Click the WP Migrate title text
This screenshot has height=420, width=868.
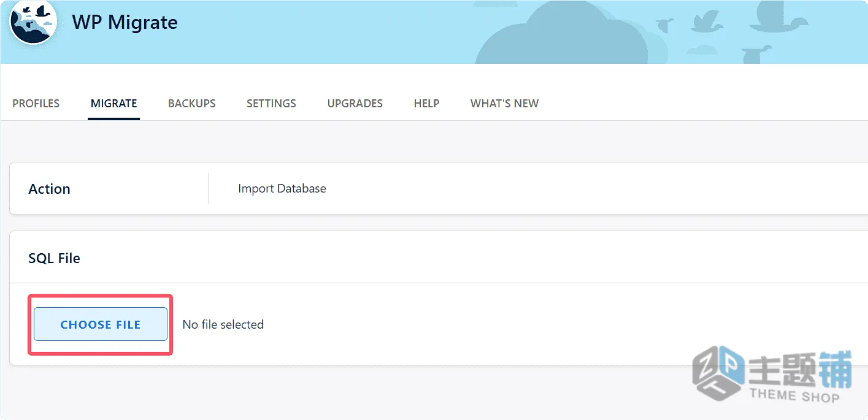125,22
